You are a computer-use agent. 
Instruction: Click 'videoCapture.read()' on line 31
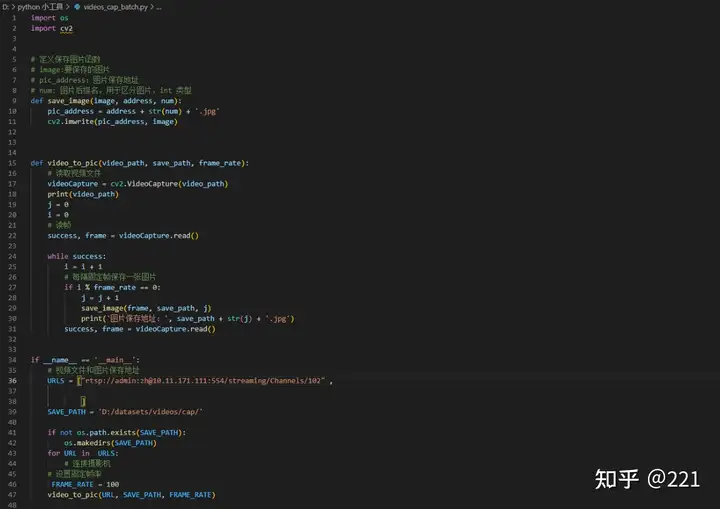175,329
